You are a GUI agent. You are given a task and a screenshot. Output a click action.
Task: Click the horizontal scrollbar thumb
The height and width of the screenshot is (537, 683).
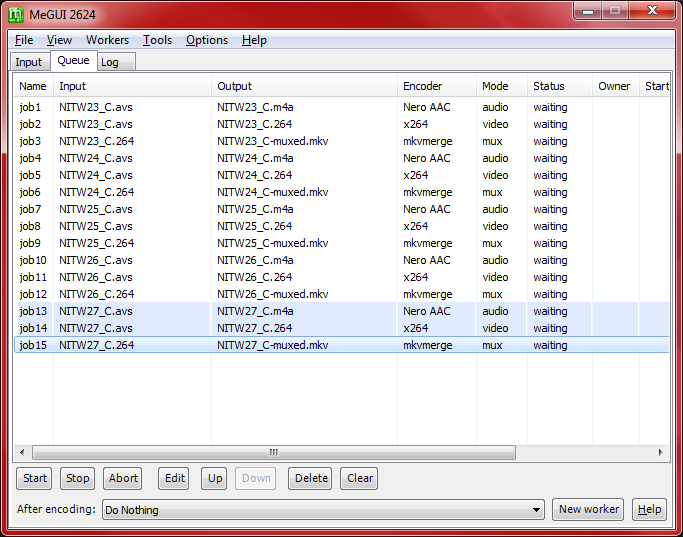click(x=274, y=453)
